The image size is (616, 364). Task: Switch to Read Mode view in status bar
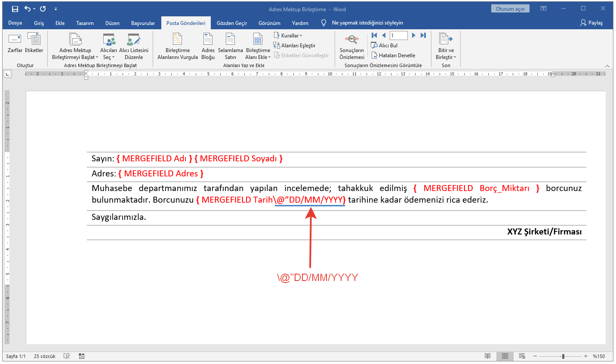[x=487, y=356]
